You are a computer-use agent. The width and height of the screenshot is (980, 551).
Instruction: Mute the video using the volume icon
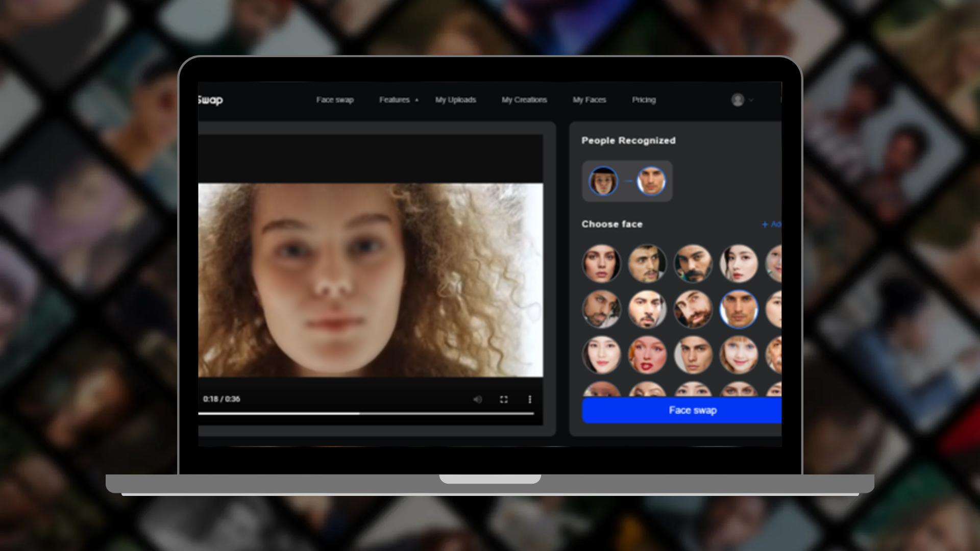[478, 399]
